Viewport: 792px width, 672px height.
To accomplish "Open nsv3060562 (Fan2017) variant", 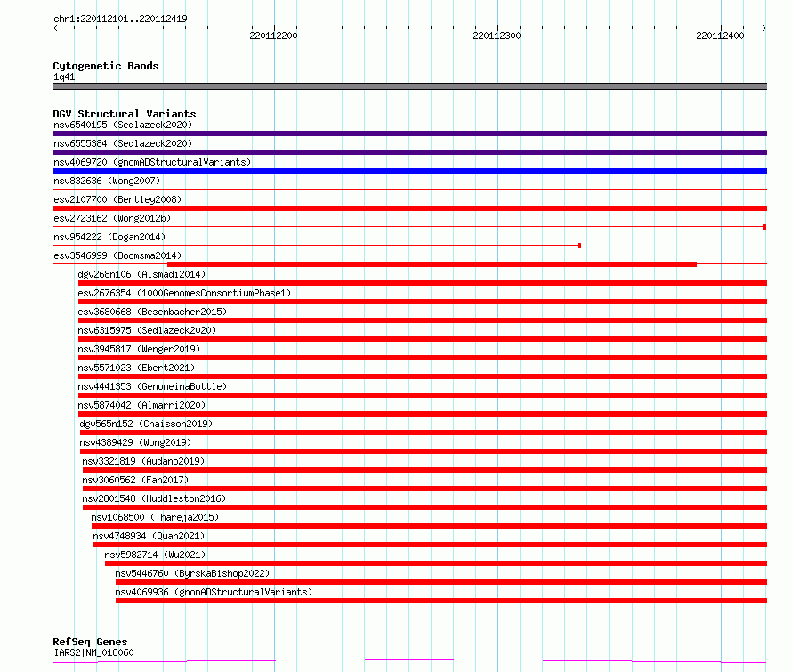I will click(x=135, y=480).
